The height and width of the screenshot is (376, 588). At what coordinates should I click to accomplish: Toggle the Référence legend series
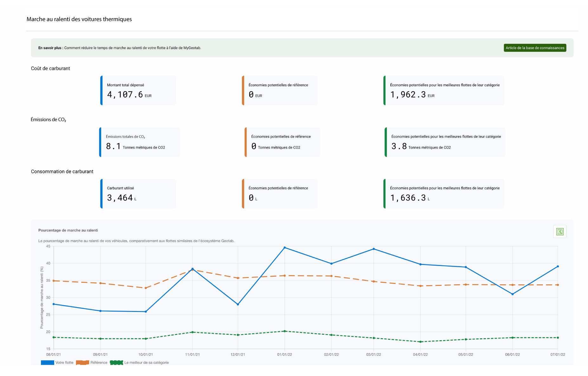pyautogui.click(x=99, y=362)
